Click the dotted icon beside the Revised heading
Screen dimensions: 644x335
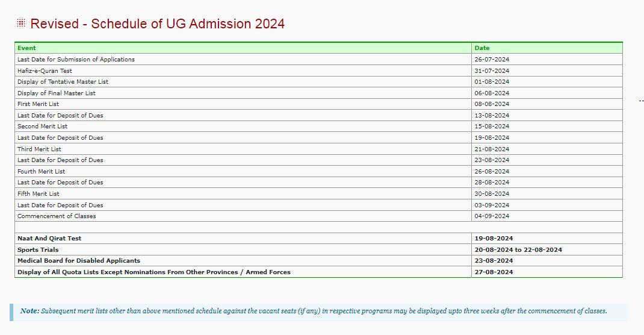click(x=21, y=23)
